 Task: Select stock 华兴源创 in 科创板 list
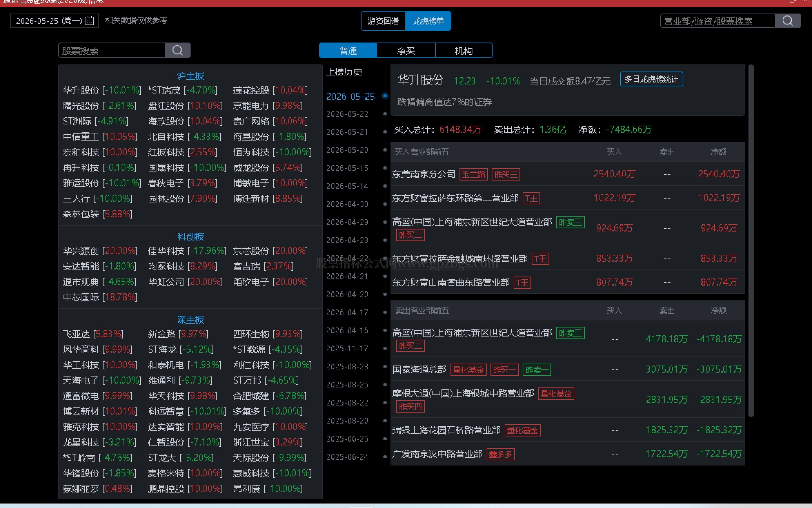click(100, 251)
